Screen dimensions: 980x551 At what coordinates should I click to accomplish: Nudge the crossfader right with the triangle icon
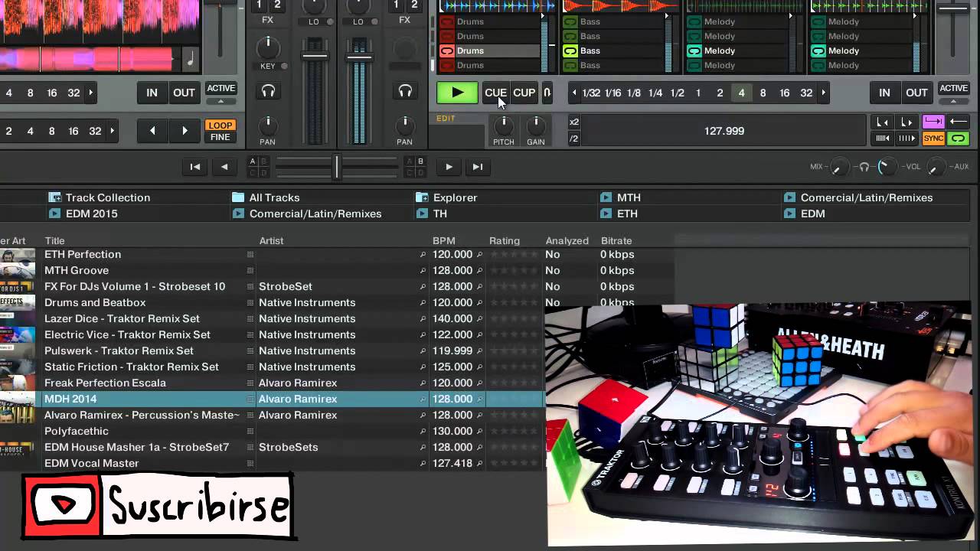(449, 167)
